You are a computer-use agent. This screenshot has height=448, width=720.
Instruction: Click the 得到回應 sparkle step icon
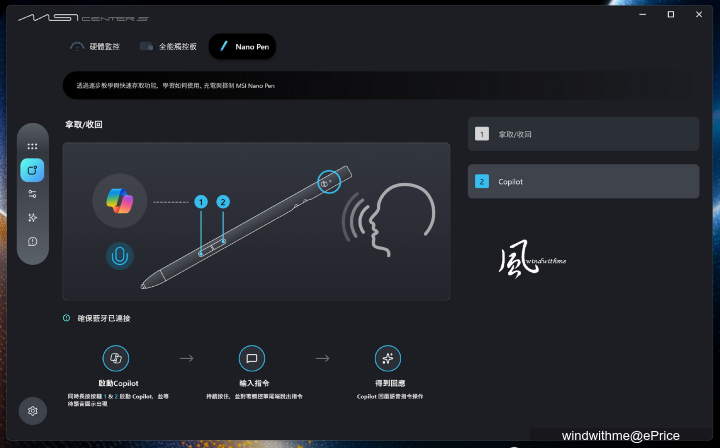pos(388,358)
